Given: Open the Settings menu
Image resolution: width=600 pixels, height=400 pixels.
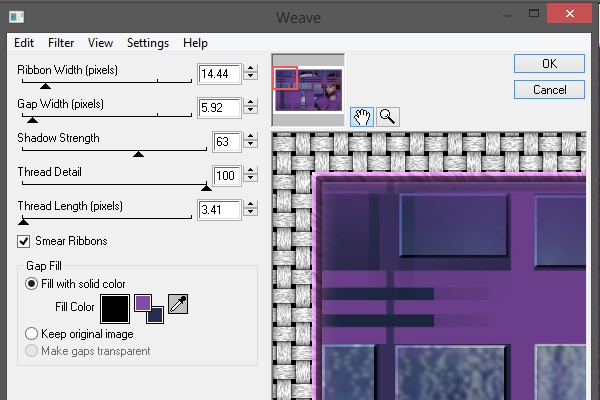Looking at the screenshot, I should [148, 43].
